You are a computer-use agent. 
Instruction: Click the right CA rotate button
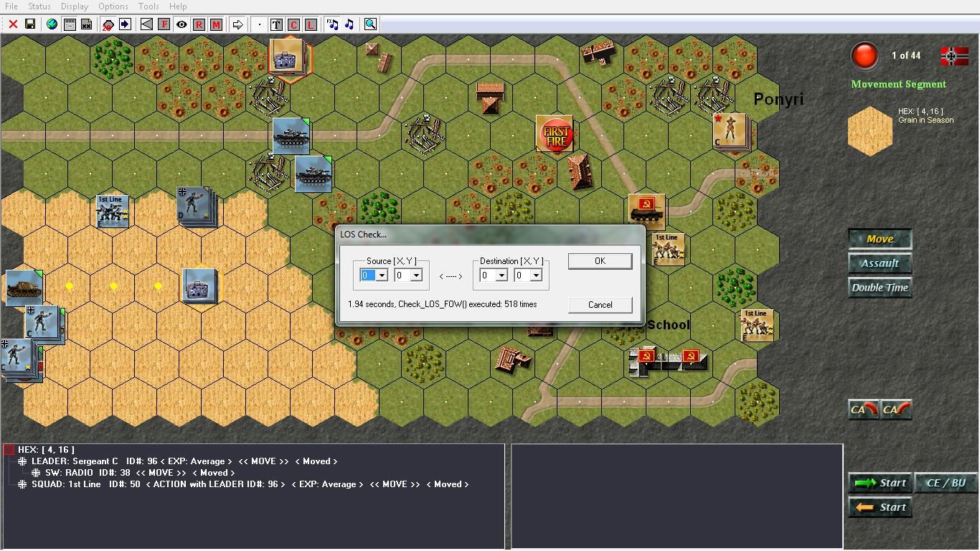click(x=896, y=410)
